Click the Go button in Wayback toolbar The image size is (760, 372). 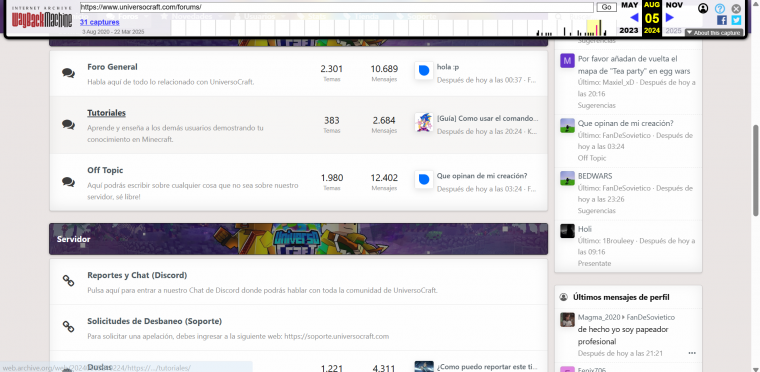pos(606,7)
